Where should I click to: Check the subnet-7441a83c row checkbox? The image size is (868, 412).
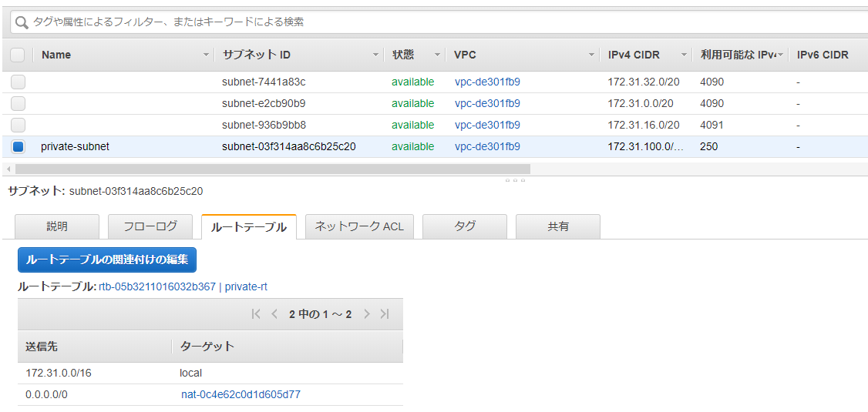(x=18, y=82)
